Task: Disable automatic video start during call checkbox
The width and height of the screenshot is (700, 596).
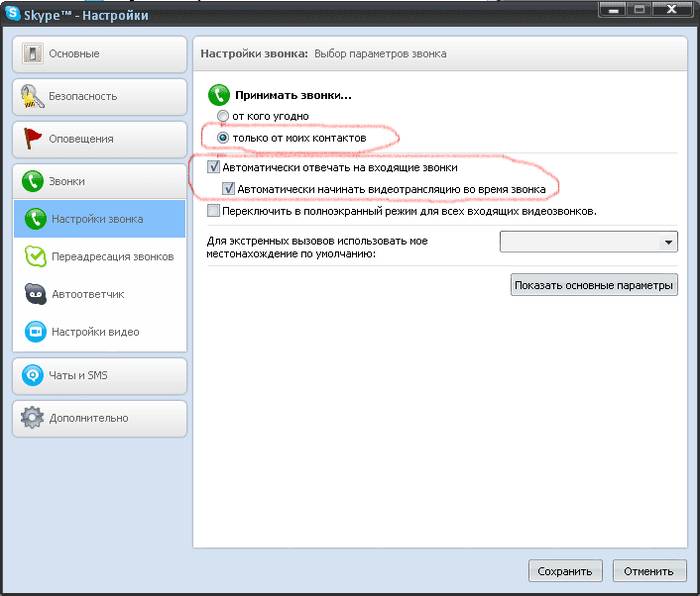Action: click(229, 188)
